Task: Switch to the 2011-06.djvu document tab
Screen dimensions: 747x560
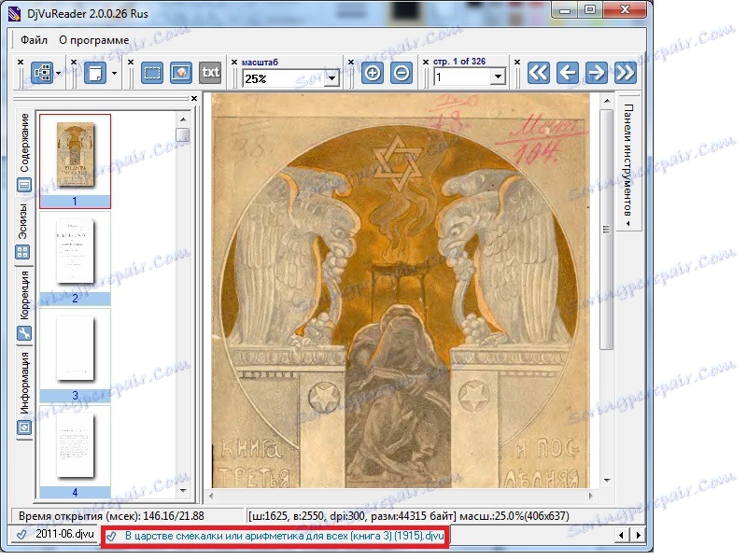Action: [x=56, y=534]
